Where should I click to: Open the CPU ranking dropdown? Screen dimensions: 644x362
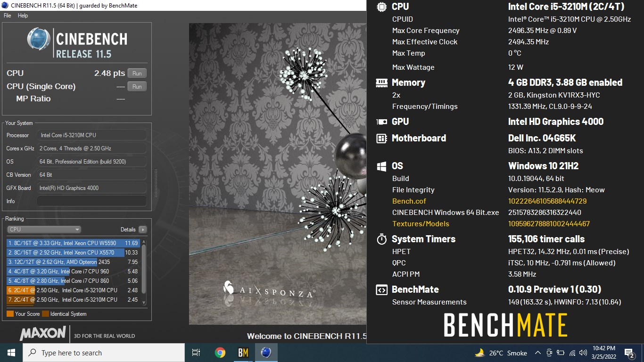pos(44,230)
